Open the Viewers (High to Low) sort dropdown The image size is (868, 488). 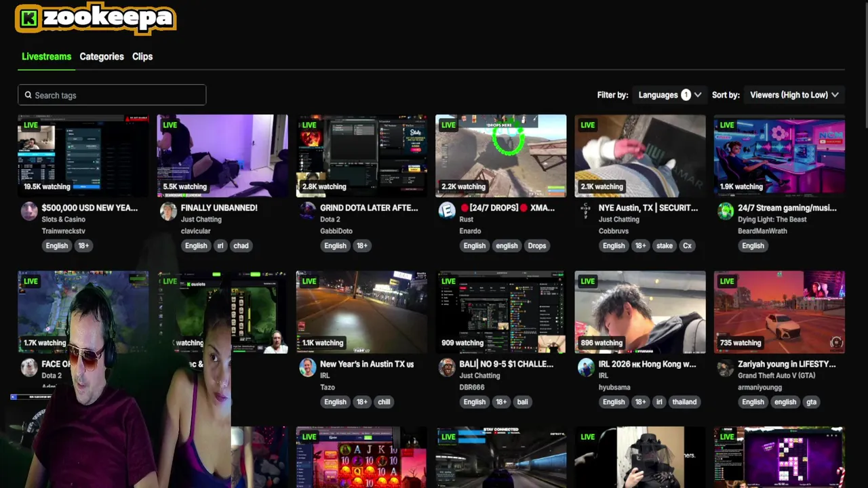pyautogui.click(x=794, y=95)
